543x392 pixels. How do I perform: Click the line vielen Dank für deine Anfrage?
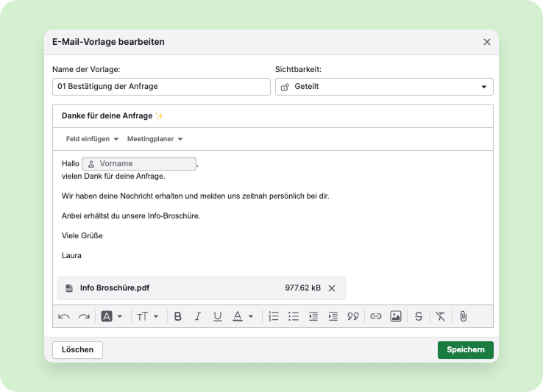point(113,177)
